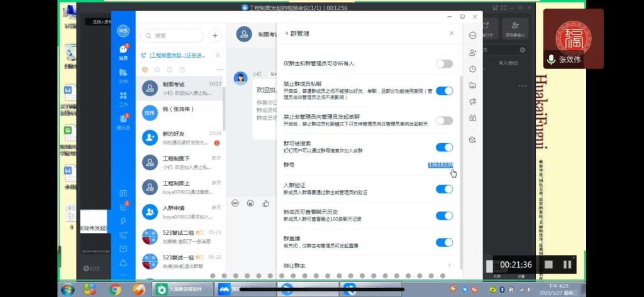
Task: Click the smiley emoji icon in chat toolbar
Action: point(250,203)
